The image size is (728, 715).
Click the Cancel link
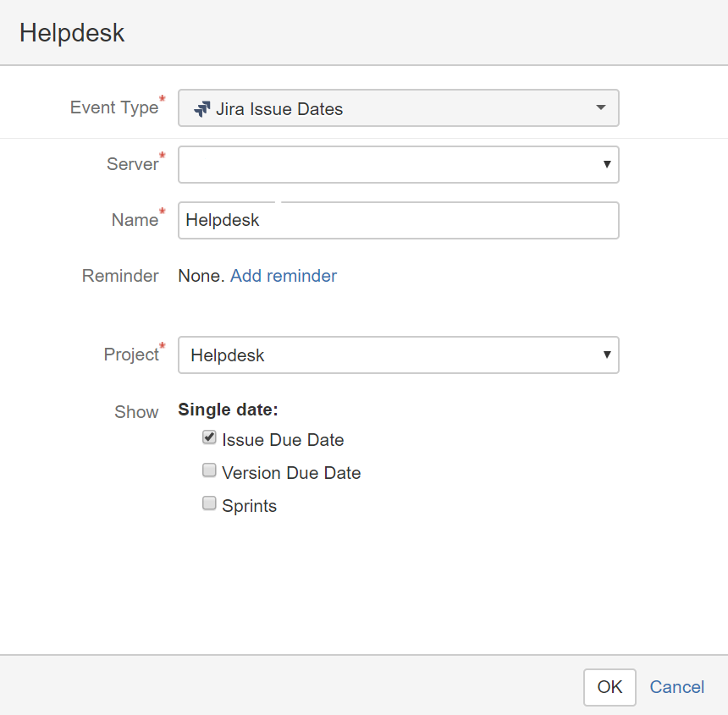point(676,687)
